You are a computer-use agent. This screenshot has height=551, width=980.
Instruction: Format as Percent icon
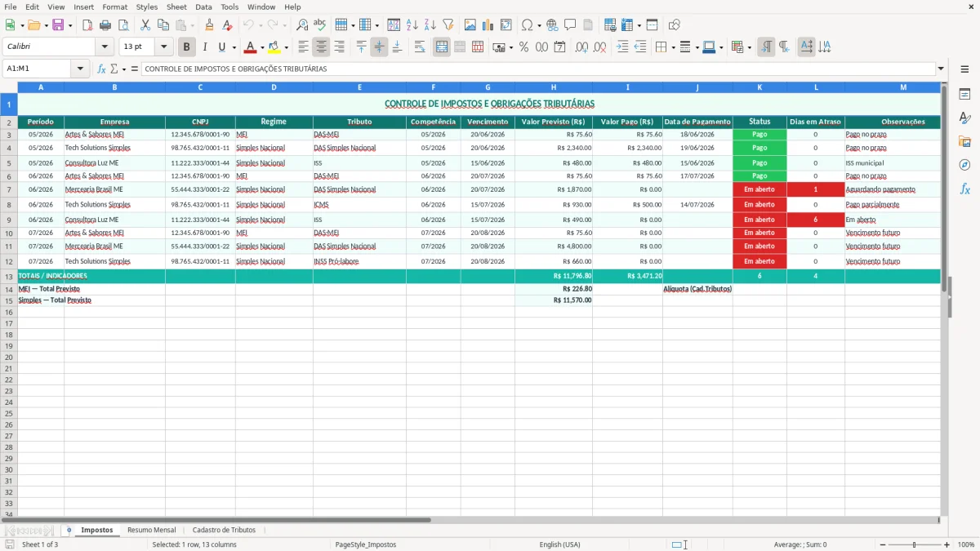click(x=523, y=47)
